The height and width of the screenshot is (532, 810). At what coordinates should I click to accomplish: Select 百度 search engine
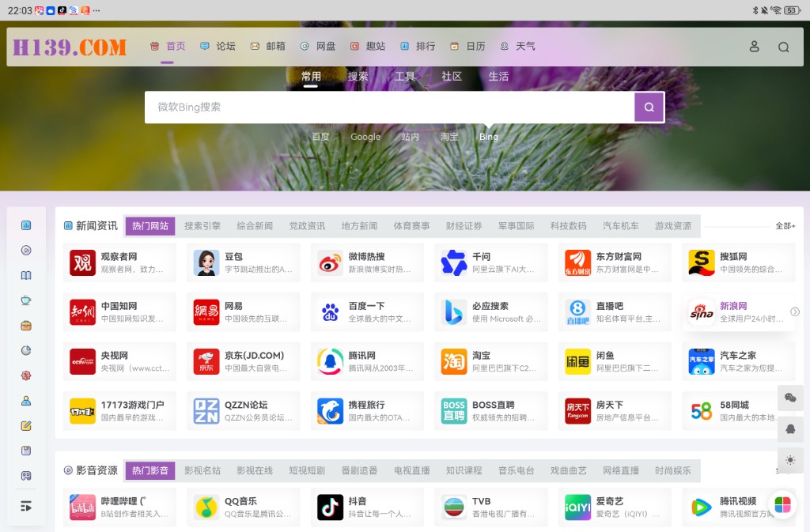(320, 137)
